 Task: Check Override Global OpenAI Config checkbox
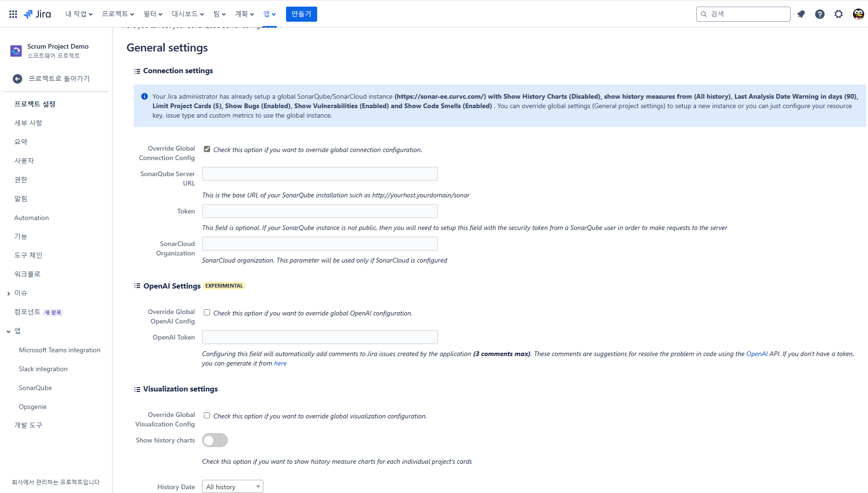tap(207, 313)
